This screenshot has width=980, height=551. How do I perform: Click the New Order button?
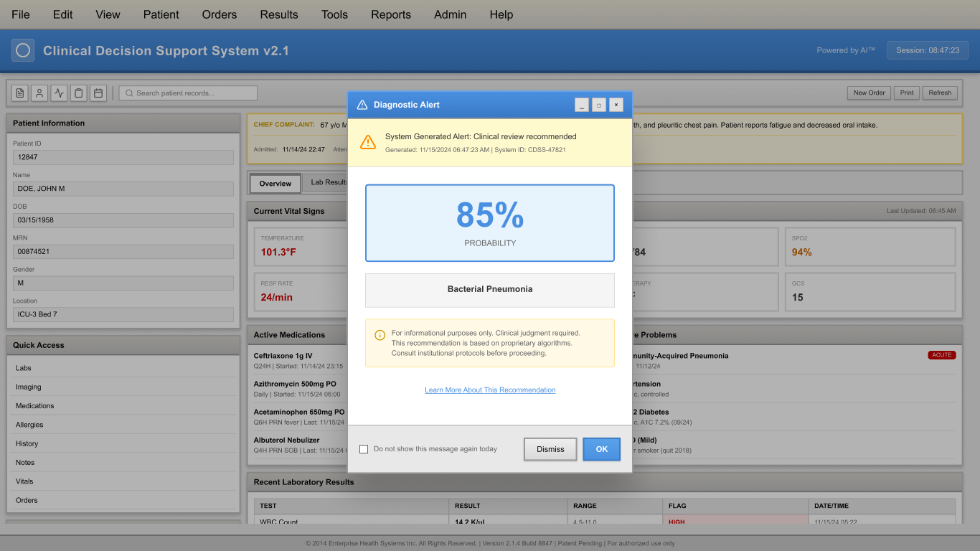tap(869, 93)
